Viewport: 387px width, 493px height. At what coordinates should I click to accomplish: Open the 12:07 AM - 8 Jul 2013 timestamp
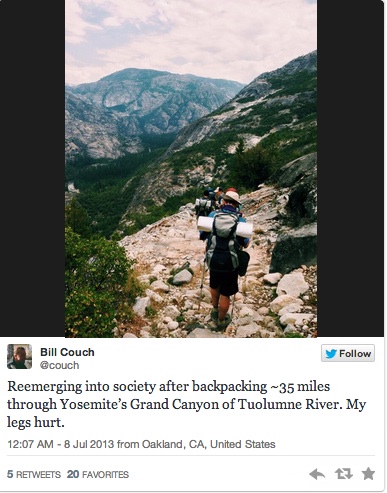click(x=61, y=444)
